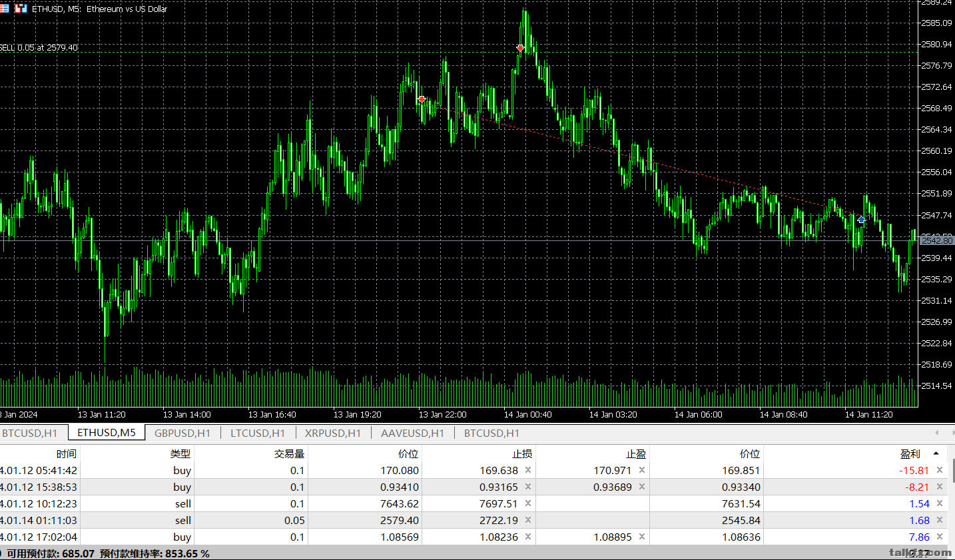This screenshot has height=560, width=955.
Task: Close the order with 7.86 profit
Action: pos(940,537)
